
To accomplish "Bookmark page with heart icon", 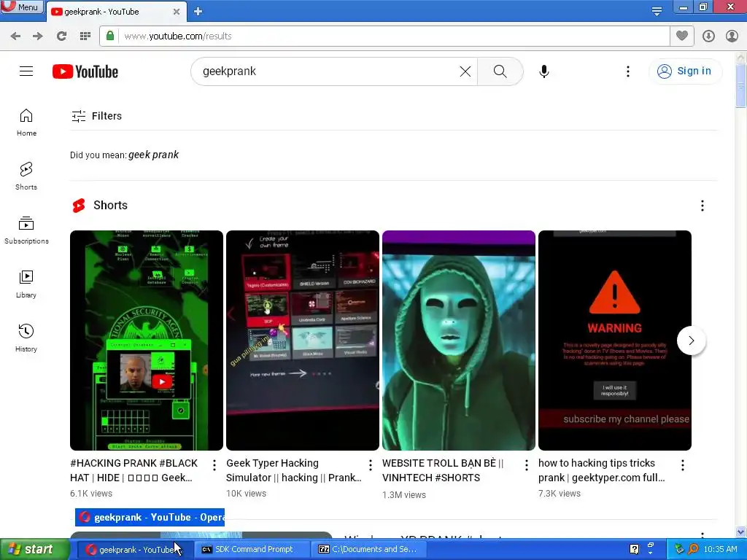I will point(682,36).
